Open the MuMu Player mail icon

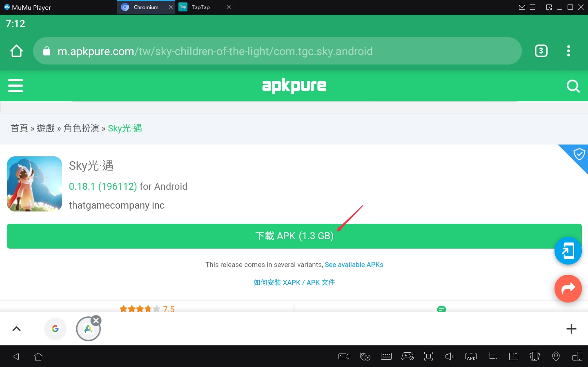click(x=522, y=7)
